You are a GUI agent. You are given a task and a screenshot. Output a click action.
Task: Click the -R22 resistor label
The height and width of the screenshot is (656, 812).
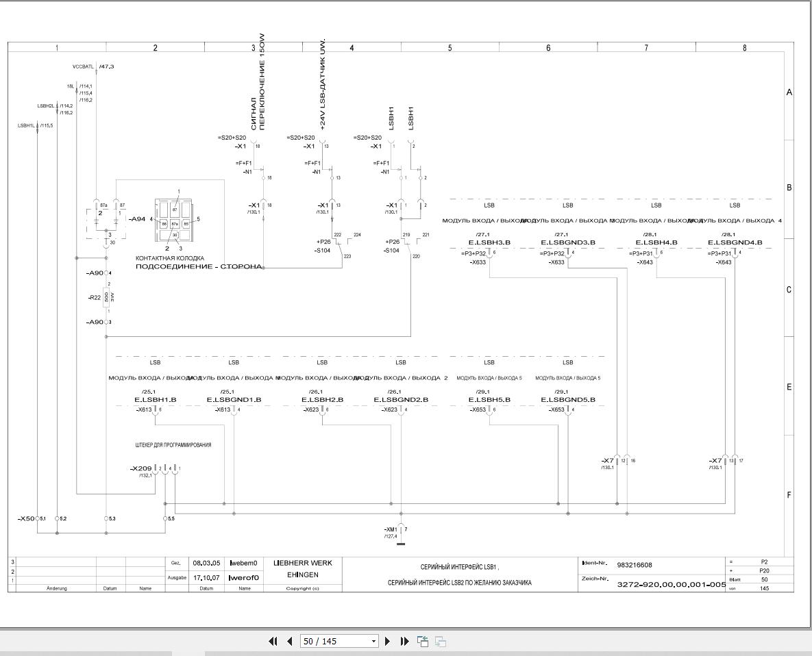[95, 297]
